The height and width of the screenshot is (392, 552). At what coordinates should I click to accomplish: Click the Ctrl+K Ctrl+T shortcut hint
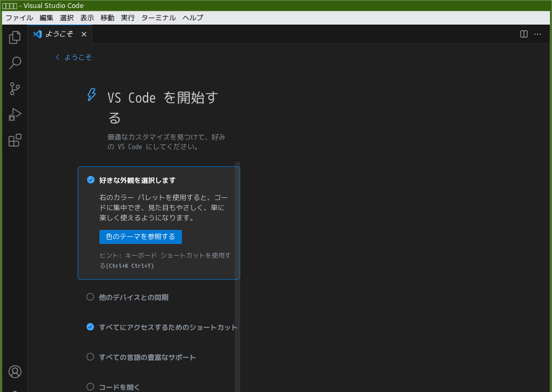[x=130, y=266]
